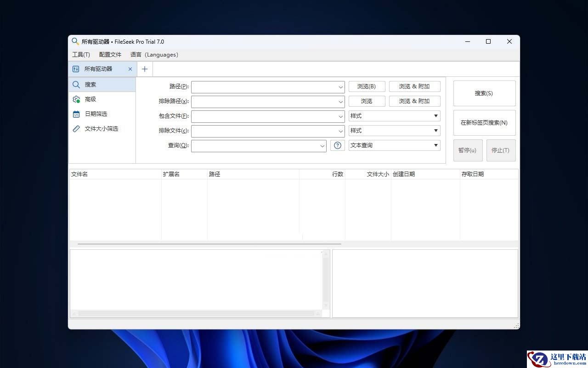Viewport: 588px width, 368px height.
Task: Open the 语言 (Languages) menu
Action: (x=154, y=55)
